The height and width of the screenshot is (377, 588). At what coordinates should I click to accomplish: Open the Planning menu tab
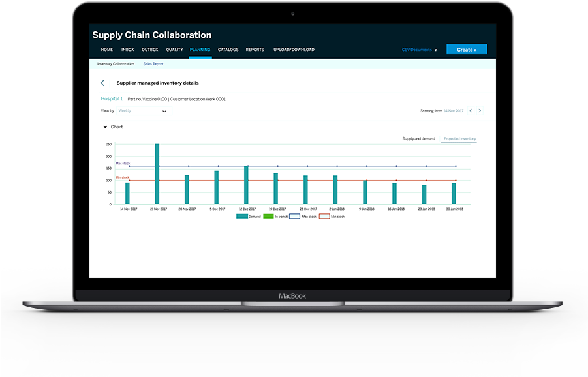point(200,50)
